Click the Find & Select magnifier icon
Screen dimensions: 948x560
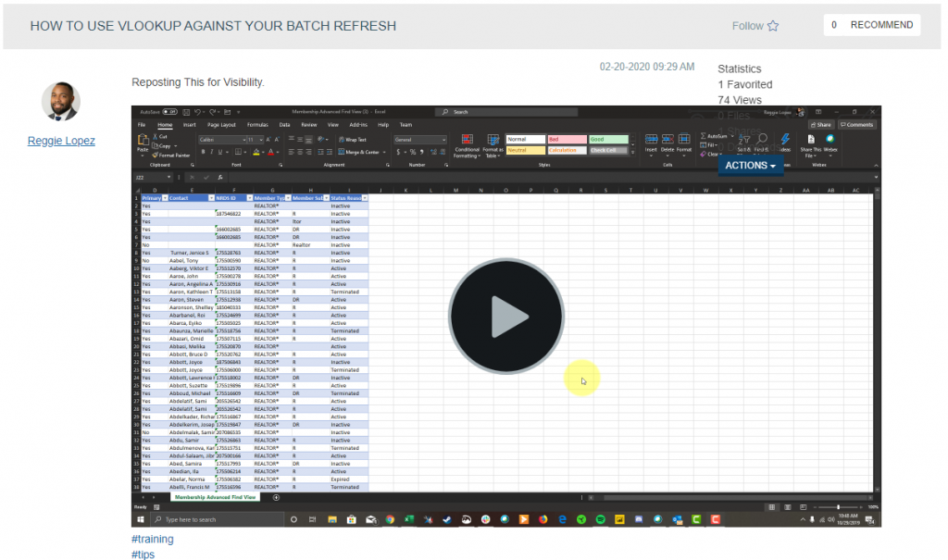click(760, 140)
